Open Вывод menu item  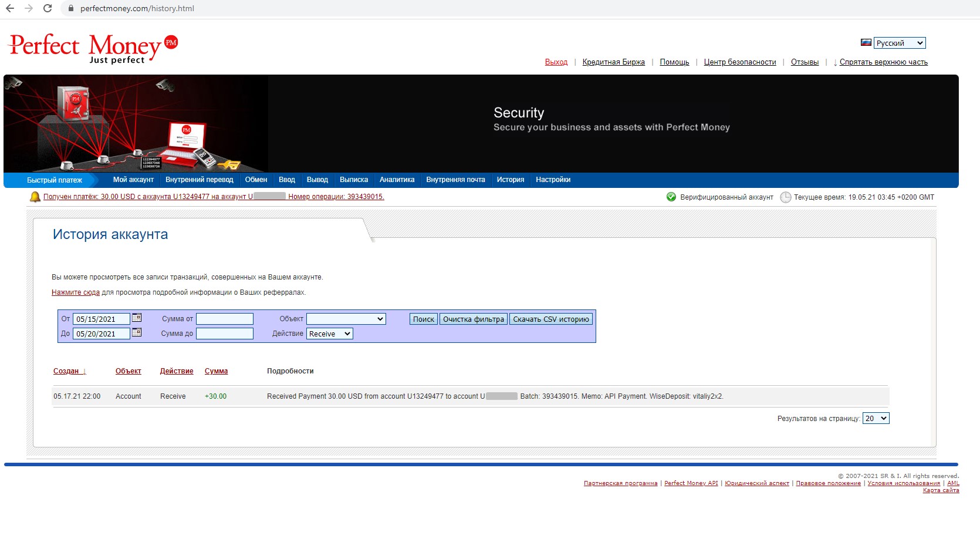(x=317, y=180)
